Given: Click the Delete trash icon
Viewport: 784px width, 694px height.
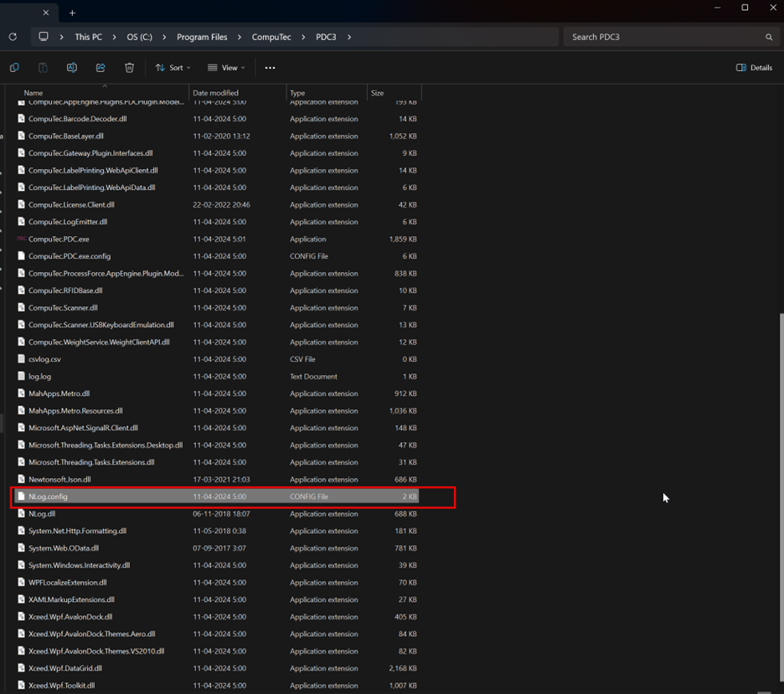Looking at the screenshot, I should [x=129, y=67].
